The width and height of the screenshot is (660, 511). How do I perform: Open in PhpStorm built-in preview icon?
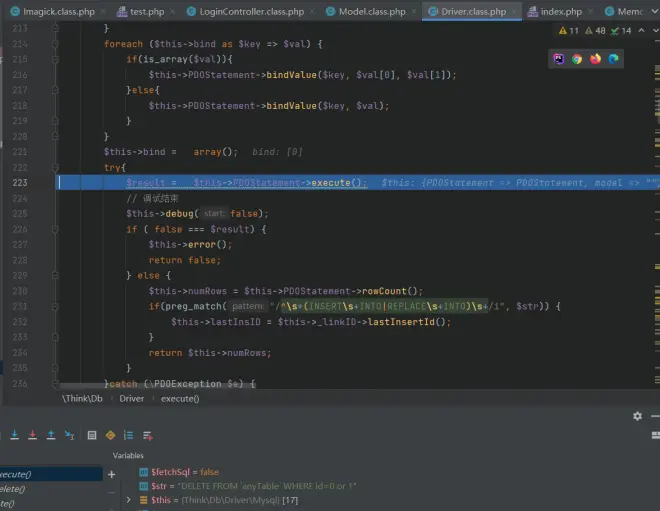tap(559, 58)
